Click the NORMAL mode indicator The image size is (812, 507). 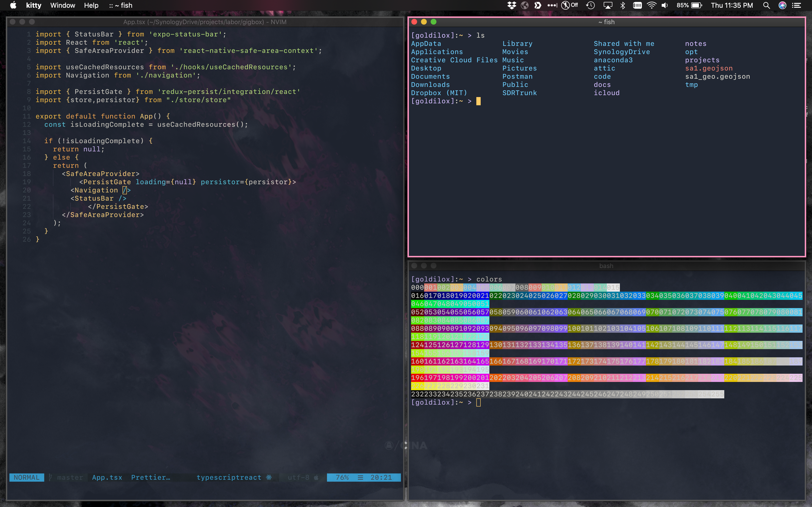point(27,477)
